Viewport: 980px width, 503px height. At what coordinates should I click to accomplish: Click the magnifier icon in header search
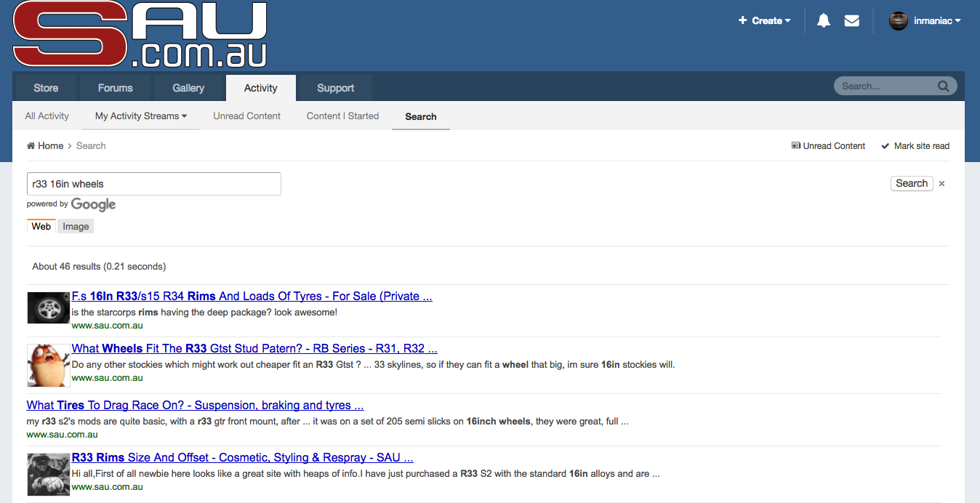point(944,86)
